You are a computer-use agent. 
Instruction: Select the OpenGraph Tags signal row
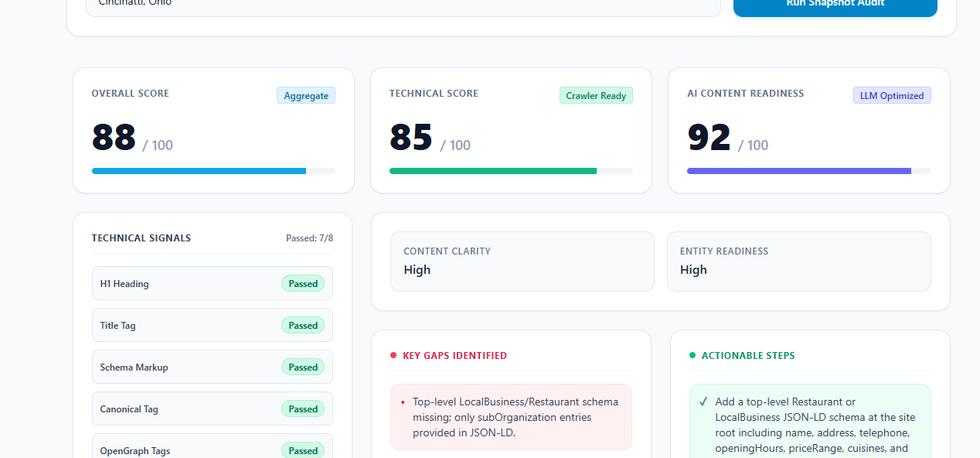pos(213,447)
